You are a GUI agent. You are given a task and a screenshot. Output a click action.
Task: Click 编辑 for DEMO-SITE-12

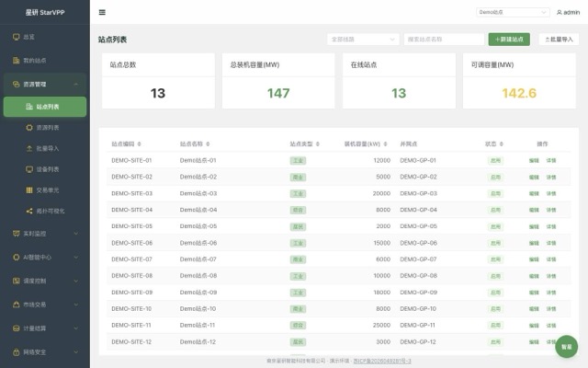(534, 341)
